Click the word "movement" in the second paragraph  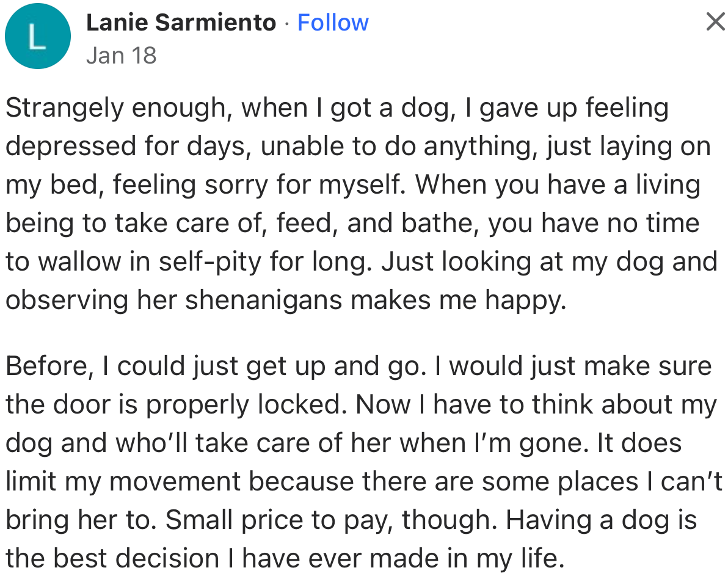(x=175, y=482)
